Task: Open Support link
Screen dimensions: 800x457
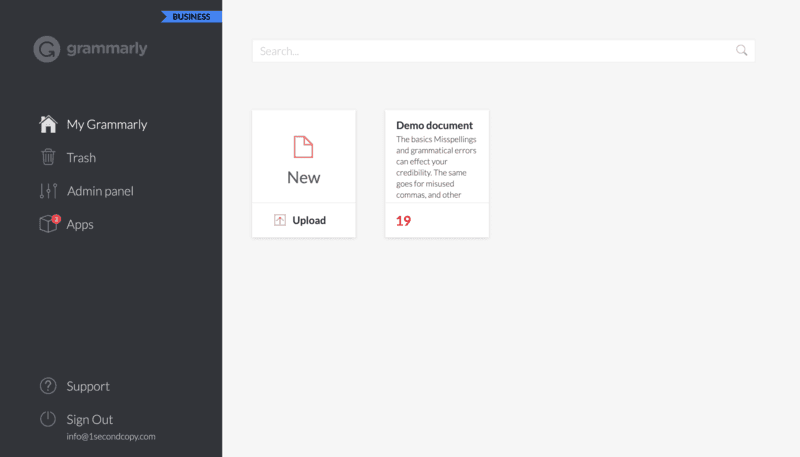Action: [x=88, y=386]
